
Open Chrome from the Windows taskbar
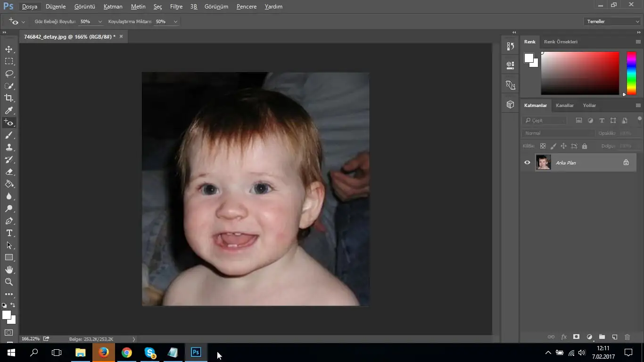tap(126, 353)
